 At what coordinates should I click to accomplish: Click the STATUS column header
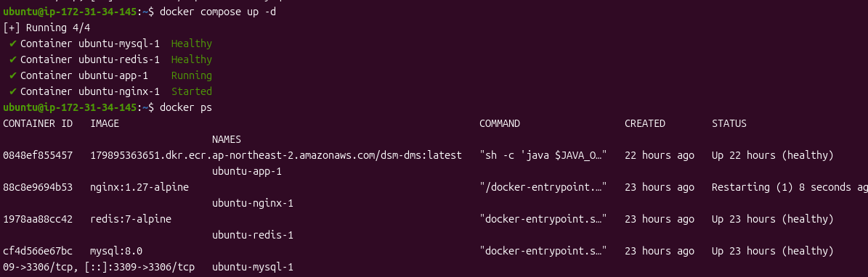(x=729, y=124)
